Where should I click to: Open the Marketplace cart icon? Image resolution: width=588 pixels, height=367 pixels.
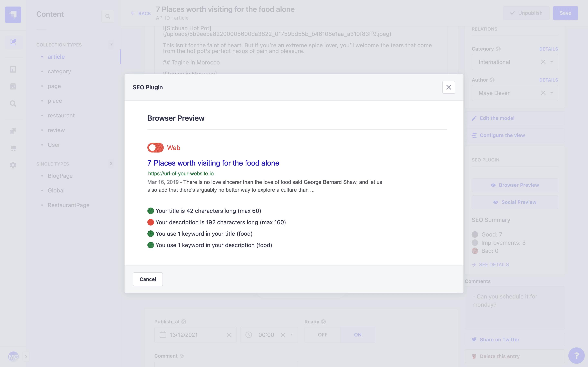(x=13, y=148)
